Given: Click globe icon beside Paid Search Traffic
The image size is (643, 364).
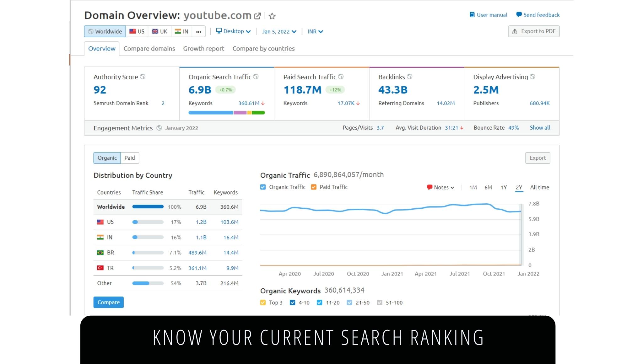Looking at the screenshot, I should pos(341,77).
